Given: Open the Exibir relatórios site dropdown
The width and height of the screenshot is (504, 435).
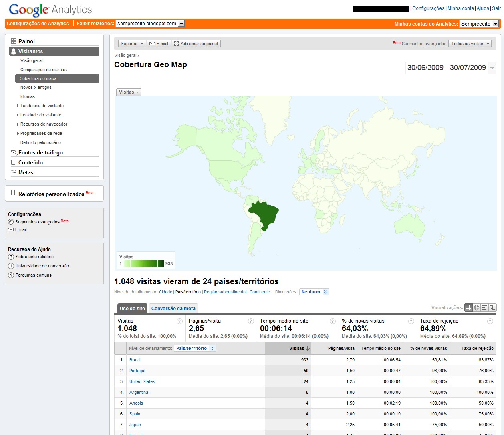Looking at the screenshot, I should (150, 24).
